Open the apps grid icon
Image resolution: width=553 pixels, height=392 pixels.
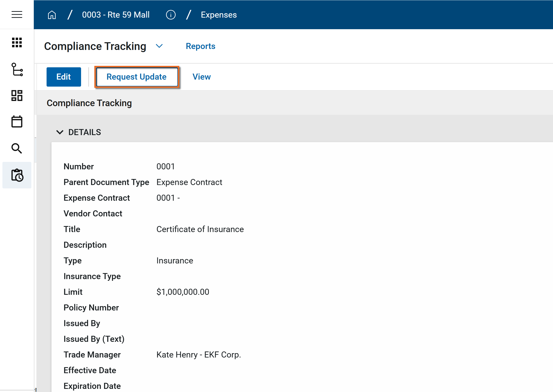click(17, 42)
